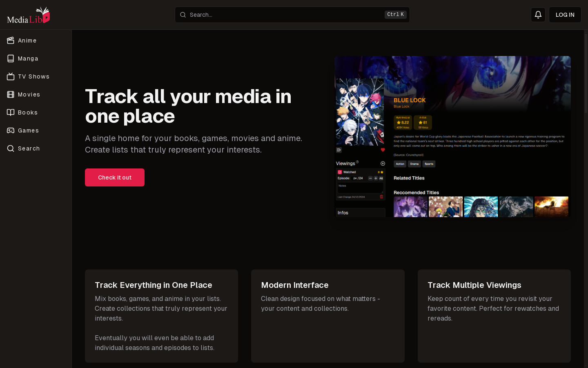Open Books label in sidebar
The width and height of the screenshot is (588, 368).
28,112
